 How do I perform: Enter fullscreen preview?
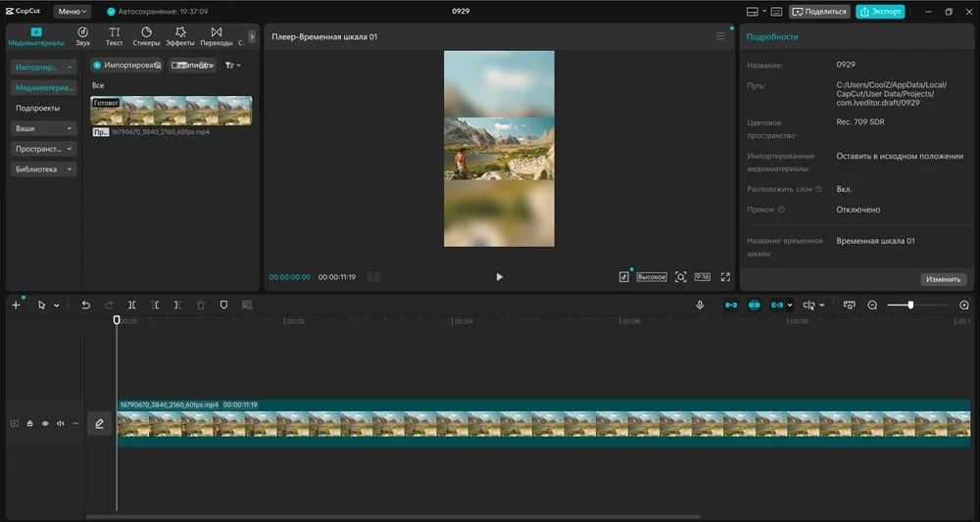(x=725, y=276)
